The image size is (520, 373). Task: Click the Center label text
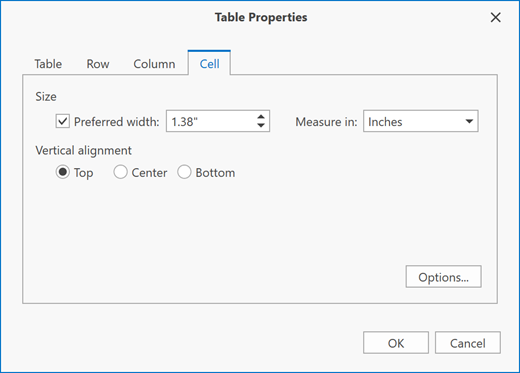[149, 173]
